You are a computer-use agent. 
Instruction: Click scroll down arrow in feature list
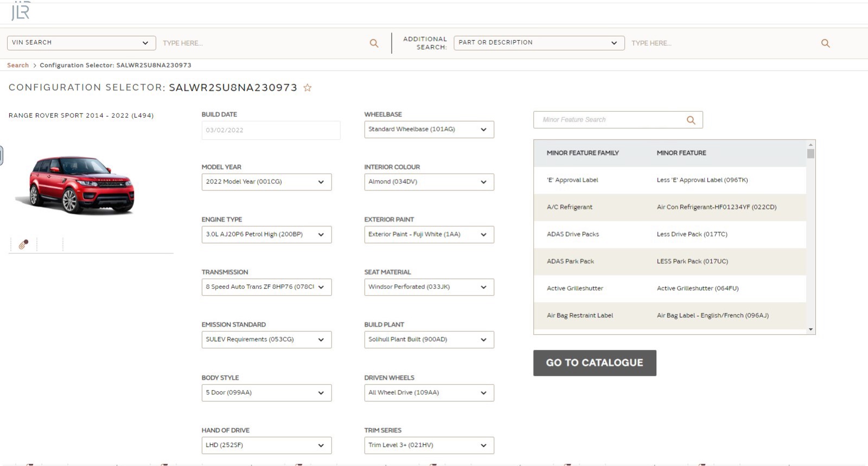[x=810, y=329]
